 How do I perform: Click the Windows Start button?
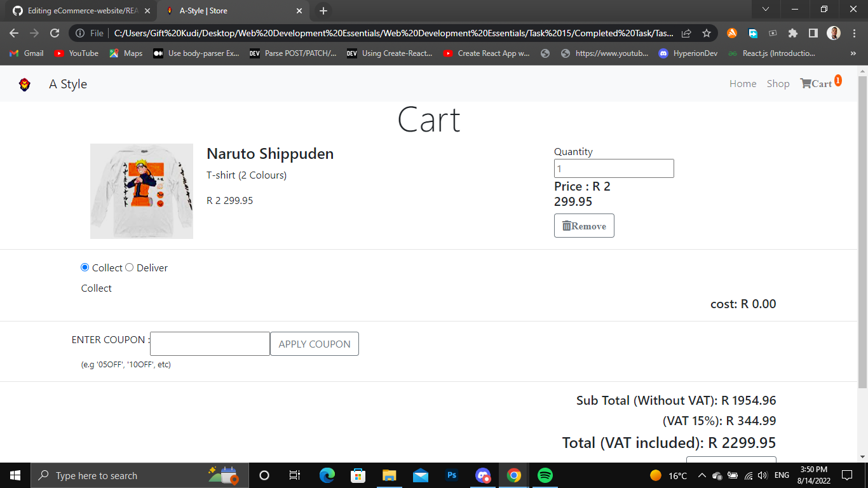coord(15,475)
